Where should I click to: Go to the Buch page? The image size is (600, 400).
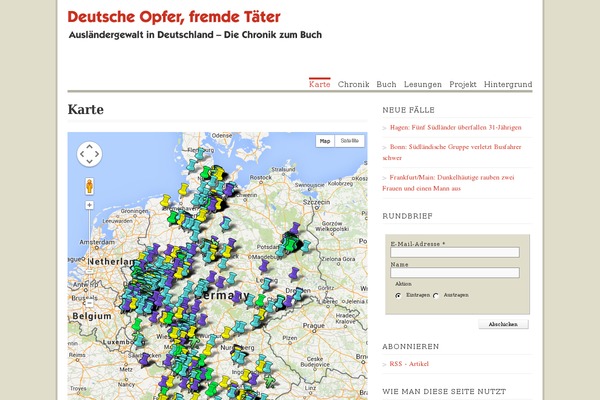[386, 85]
